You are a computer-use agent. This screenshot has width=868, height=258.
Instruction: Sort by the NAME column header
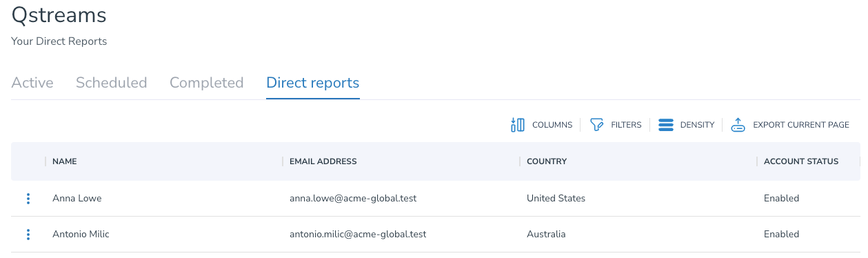coord(65,161)
